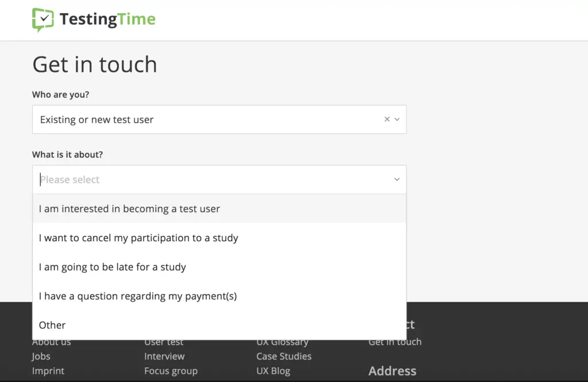Screen dimensions: 588x382
Task: Visit the Case Studies footer link
Action: pos(284,356)
